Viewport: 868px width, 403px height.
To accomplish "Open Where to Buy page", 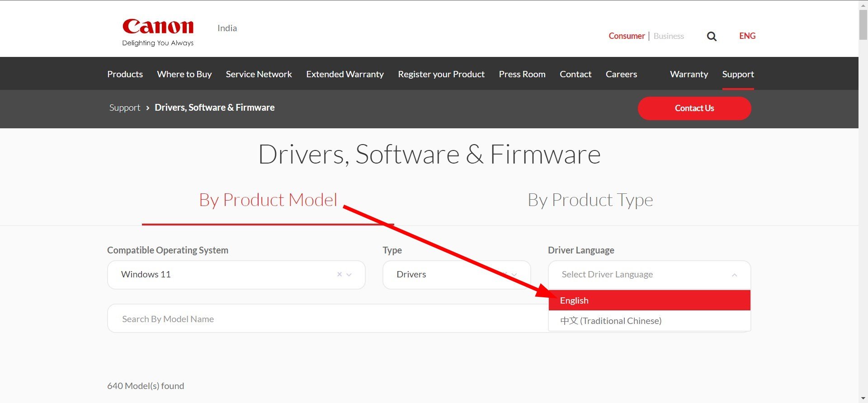I will click(184, 74).
